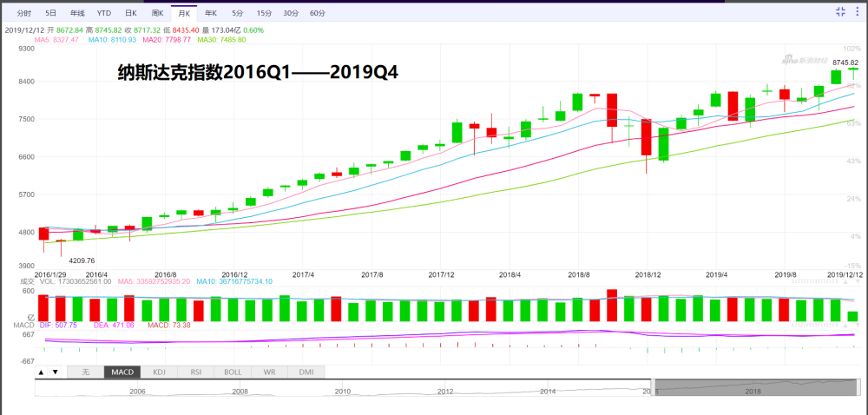Image resolution: width=868 pixels, height=415 pixels.
Task: Click the VOL: 17303652561.00 volume readout
Action: pos(75,281)
